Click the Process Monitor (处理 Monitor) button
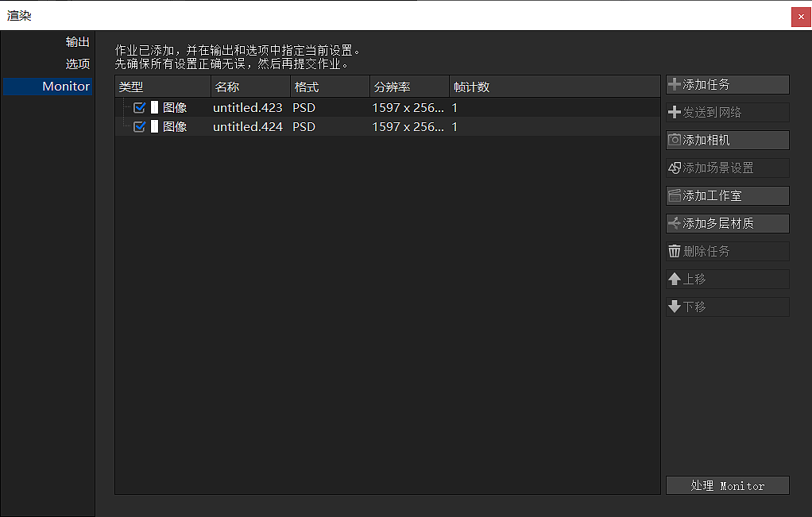812x517 pixels. pos(728,485)
